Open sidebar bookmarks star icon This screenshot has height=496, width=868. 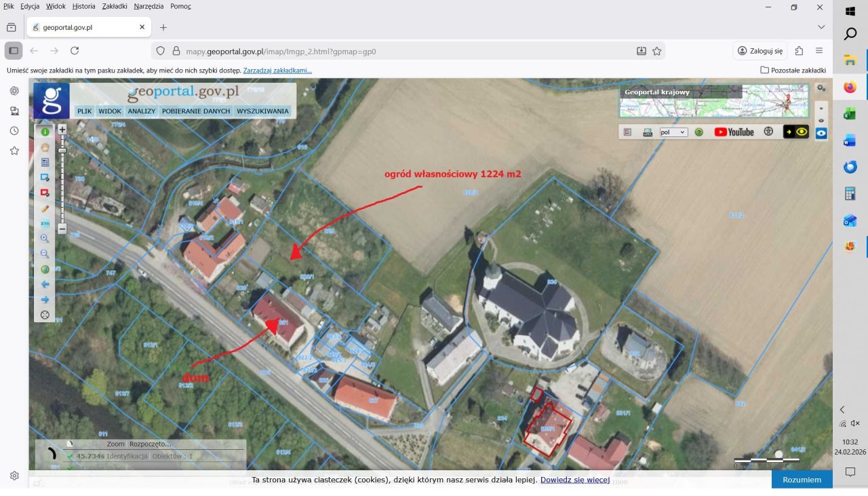tap(14, 151)
